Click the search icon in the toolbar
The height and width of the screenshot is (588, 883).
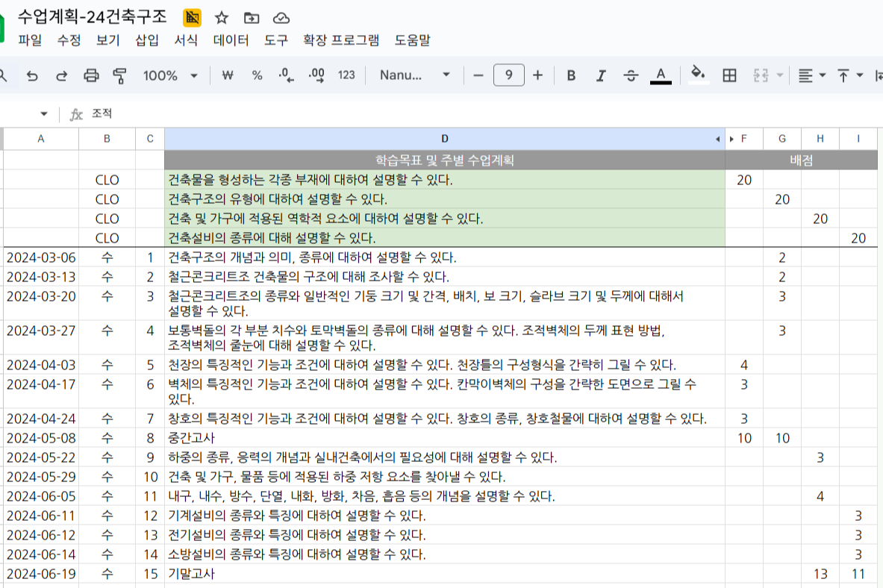pyautogui.click(x=4, y=75)
